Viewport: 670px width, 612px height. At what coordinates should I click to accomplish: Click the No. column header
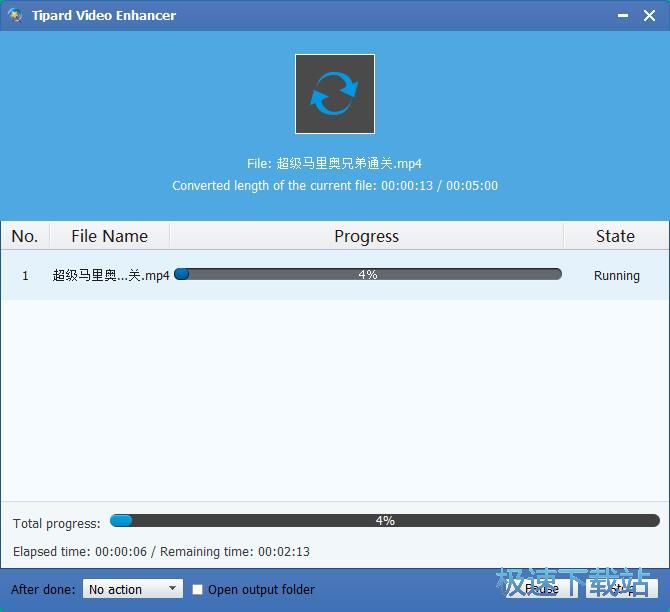pos(25,236)
